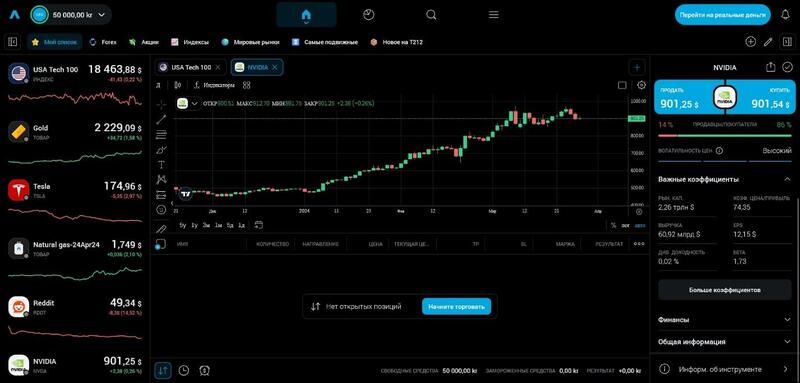This screenshot has height=383, width=800.
Task: Collapse Важные коэффициенты section
Action: click(787, 179)
